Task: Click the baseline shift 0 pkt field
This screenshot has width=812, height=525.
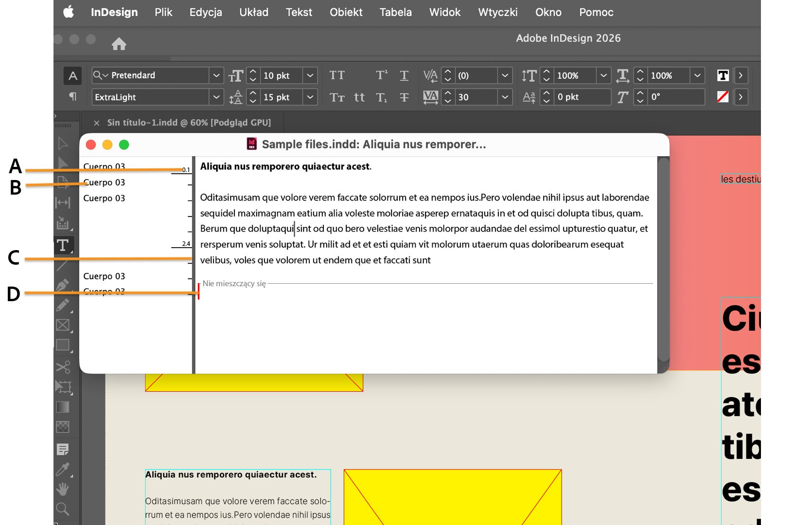Action: coord(583,97)
